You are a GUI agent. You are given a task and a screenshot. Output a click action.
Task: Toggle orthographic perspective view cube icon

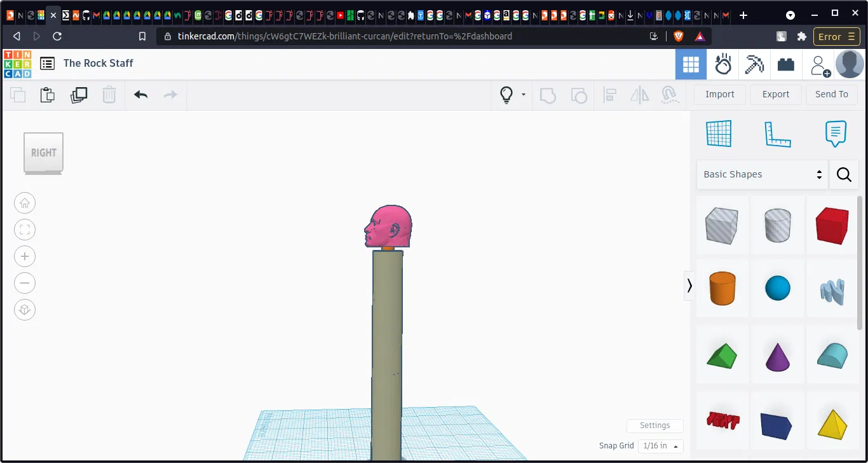pyautogui.click(x=25, y=310)
